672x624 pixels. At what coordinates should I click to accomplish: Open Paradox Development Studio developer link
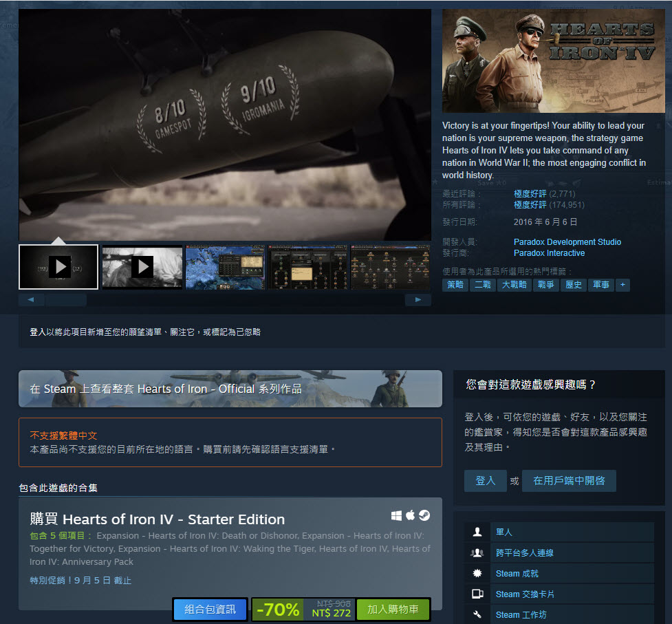tap(567, 242)
